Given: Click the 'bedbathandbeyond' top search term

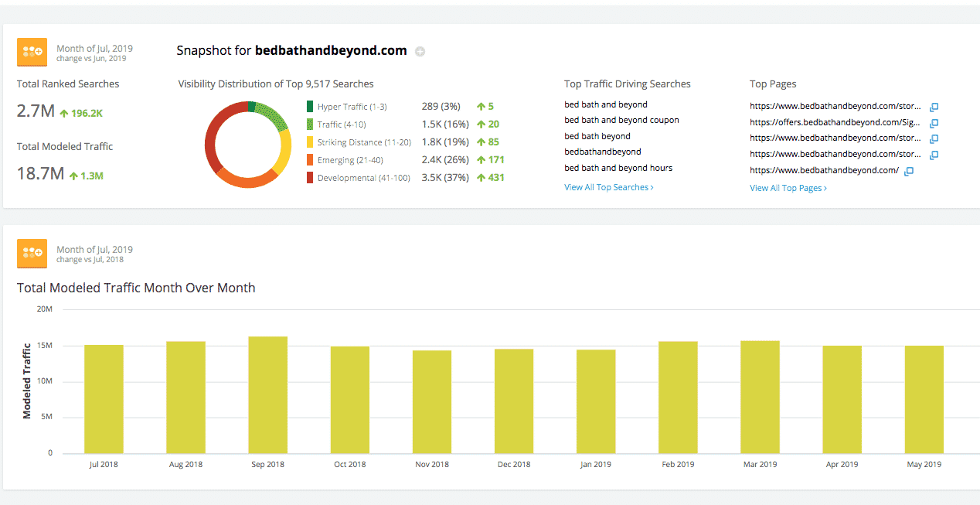Looking at the screenshot, I should point(602,152).
